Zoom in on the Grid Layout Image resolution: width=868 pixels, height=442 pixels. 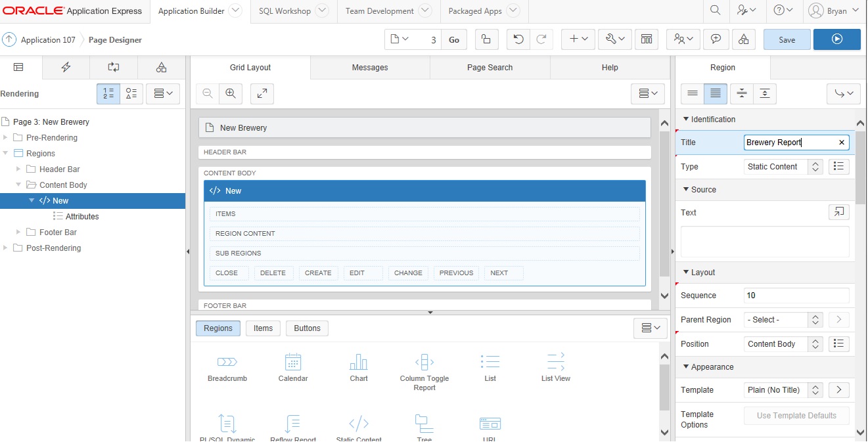[231, 93]
